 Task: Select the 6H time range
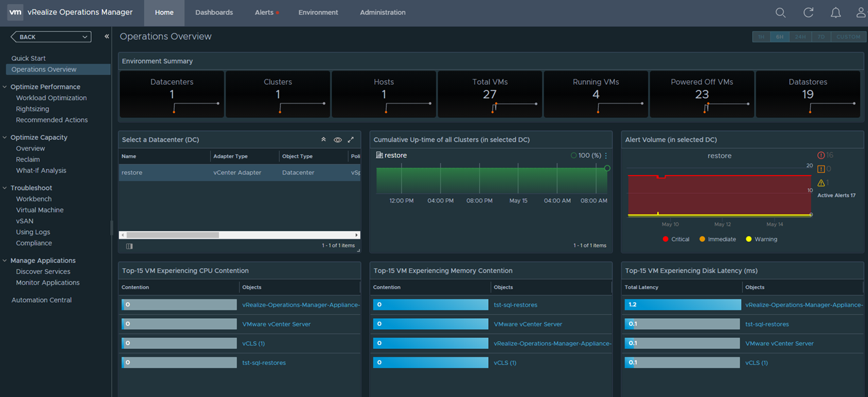pyautogui.click(x=780, y=37)
